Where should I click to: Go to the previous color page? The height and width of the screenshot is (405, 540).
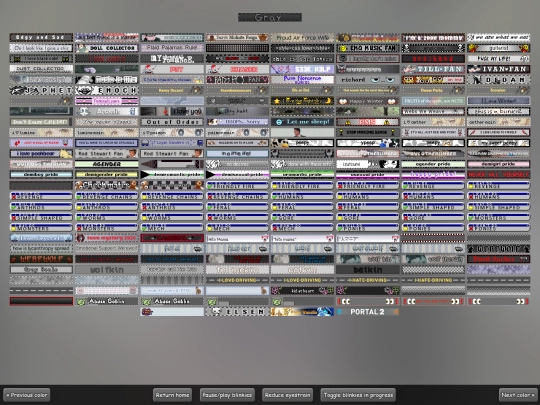27,395
